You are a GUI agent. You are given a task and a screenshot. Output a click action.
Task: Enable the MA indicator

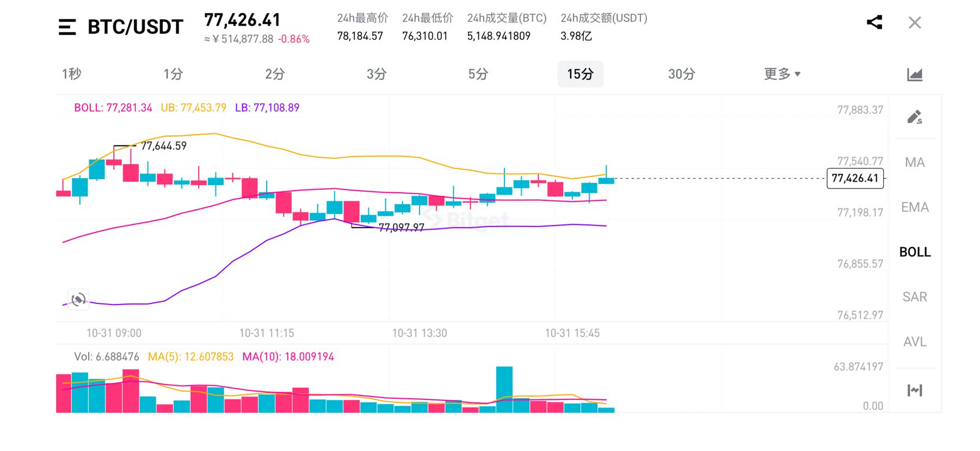(x=915, y=162)
